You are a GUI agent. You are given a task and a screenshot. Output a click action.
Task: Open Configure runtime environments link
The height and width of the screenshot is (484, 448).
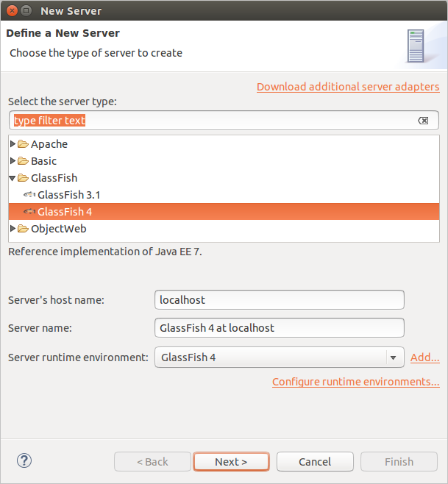[356, 382]
